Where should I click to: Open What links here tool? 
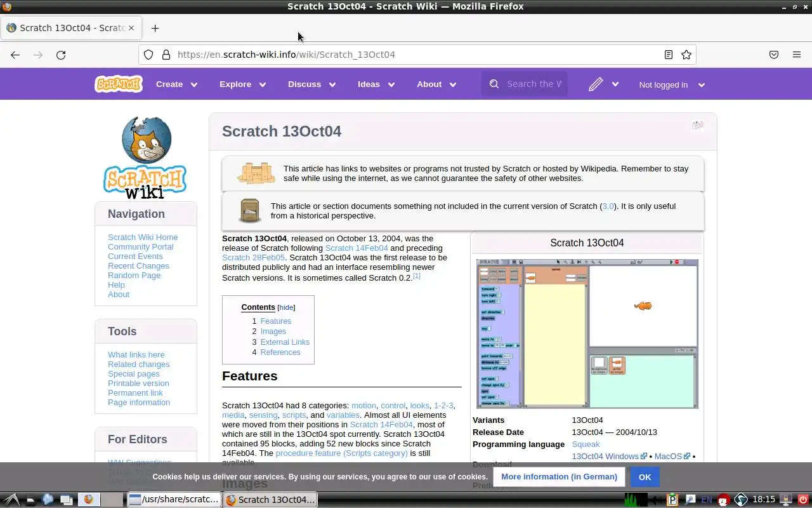click(136, 354)
